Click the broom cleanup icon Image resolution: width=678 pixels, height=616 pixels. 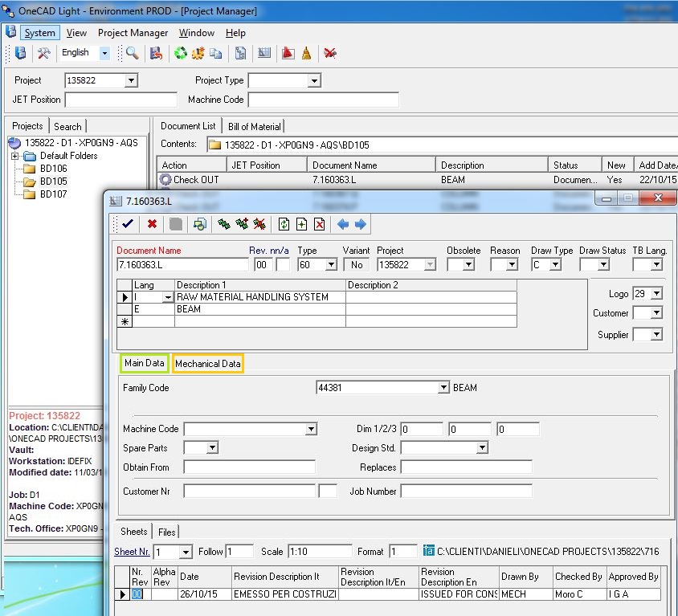pos(306,53)
